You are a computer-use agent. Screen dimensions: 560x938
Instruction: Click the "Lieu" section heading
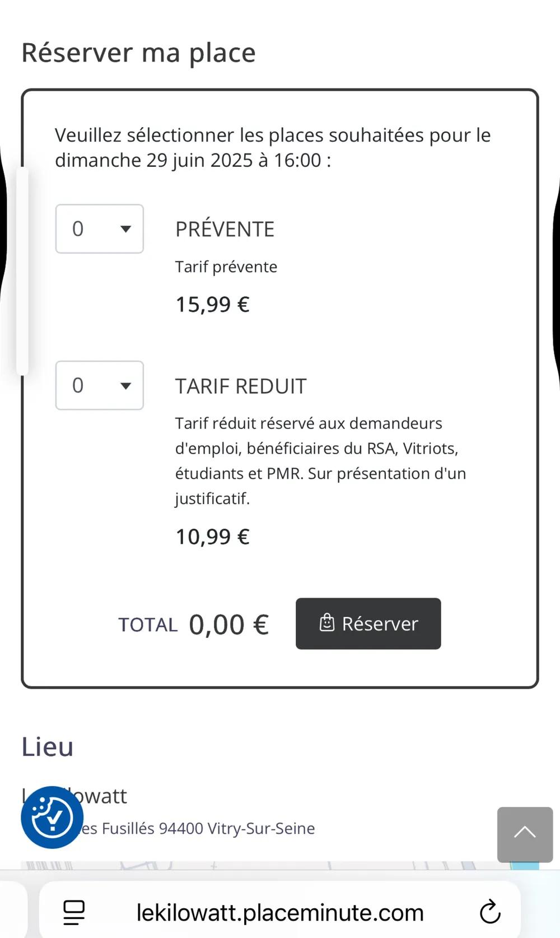(x=48, y=746)
